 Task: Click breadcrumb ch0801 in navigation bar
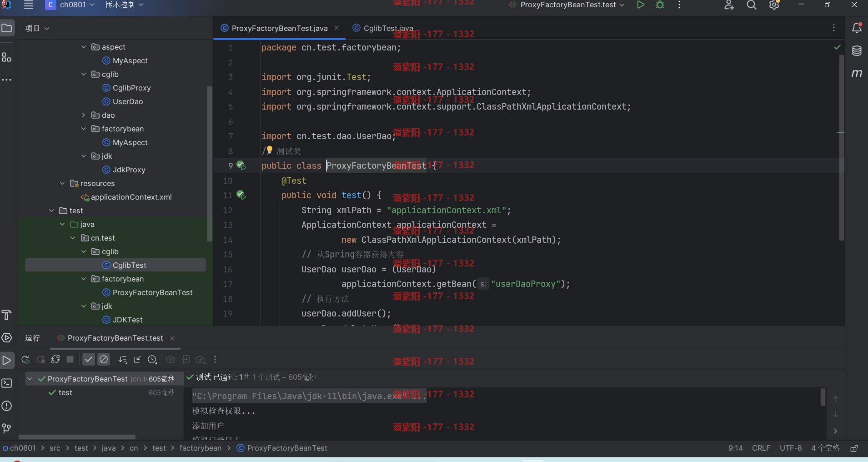click(x=20, y=448)
